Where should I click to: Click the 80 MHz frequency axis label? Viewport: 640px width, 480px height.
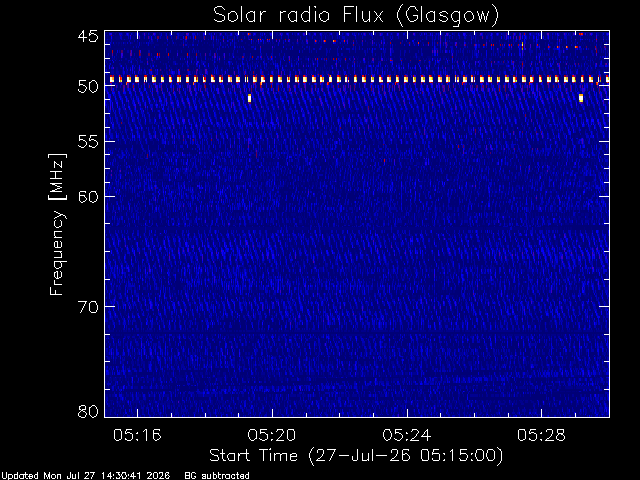[88, 411]
